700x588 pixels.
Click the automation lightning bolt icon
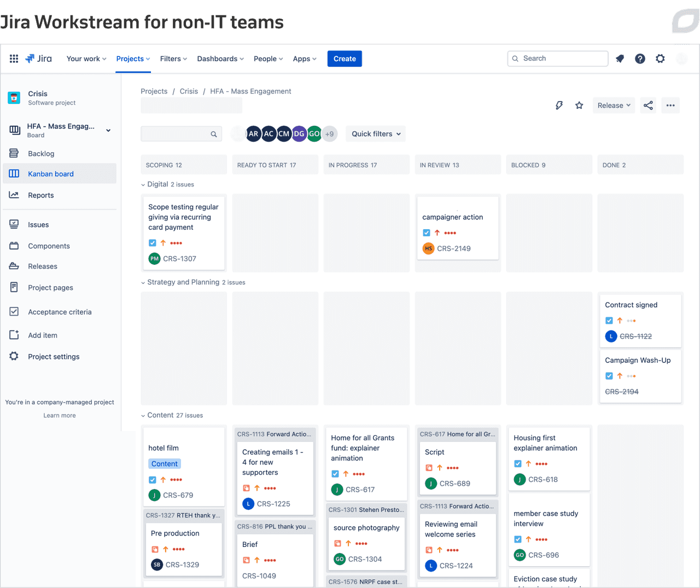click(559, 106)
